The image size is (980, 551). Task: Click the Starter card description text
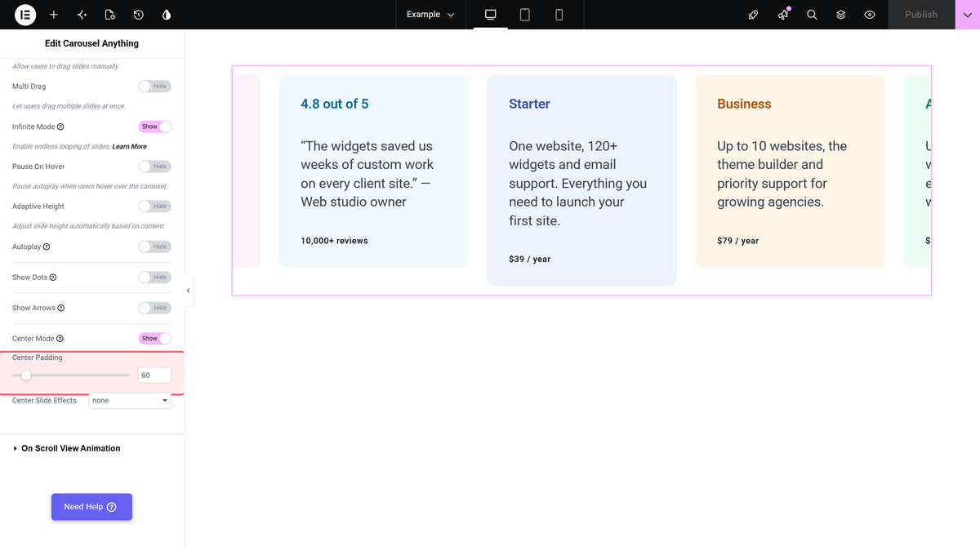[578, 184]
